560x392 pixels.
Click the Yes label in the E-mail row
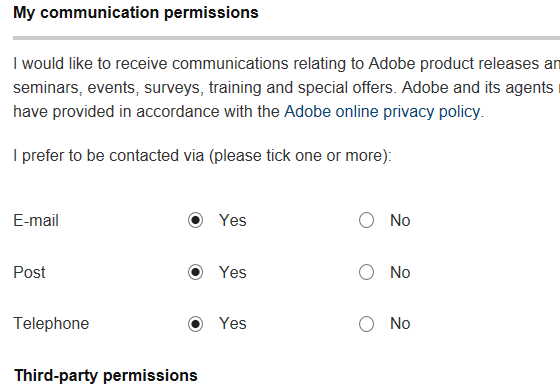(232, 220)
